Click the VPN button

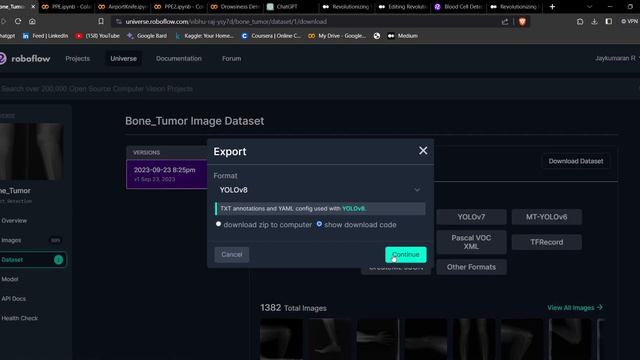pos(629,22)
